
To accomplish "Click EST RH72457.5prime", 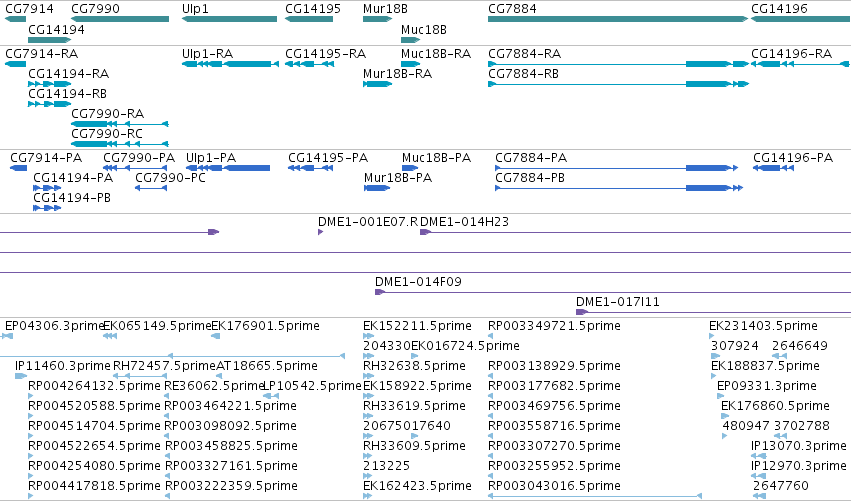I will 164,366.
